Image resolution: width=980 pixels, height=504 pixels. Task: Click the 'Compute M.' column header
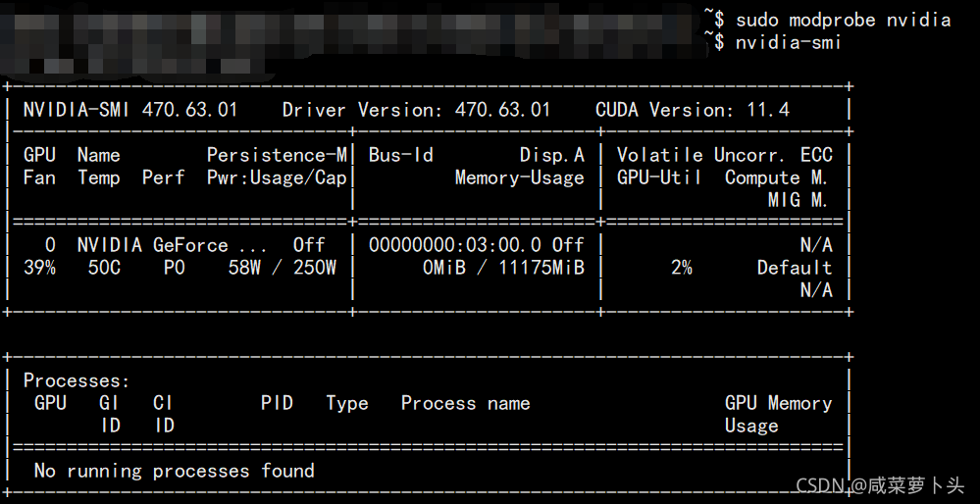(777, 177)
